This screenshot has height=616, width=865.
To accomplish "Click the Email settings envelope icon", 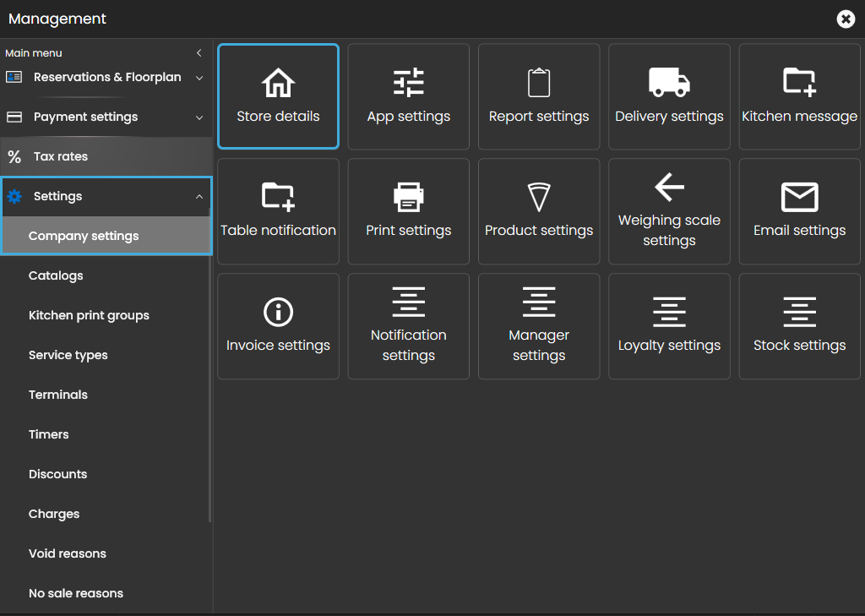I will [x=799, y=197].
